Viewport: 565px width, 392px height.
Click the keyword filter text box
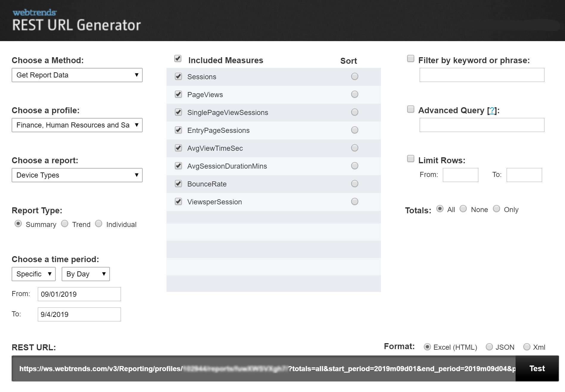482,75
